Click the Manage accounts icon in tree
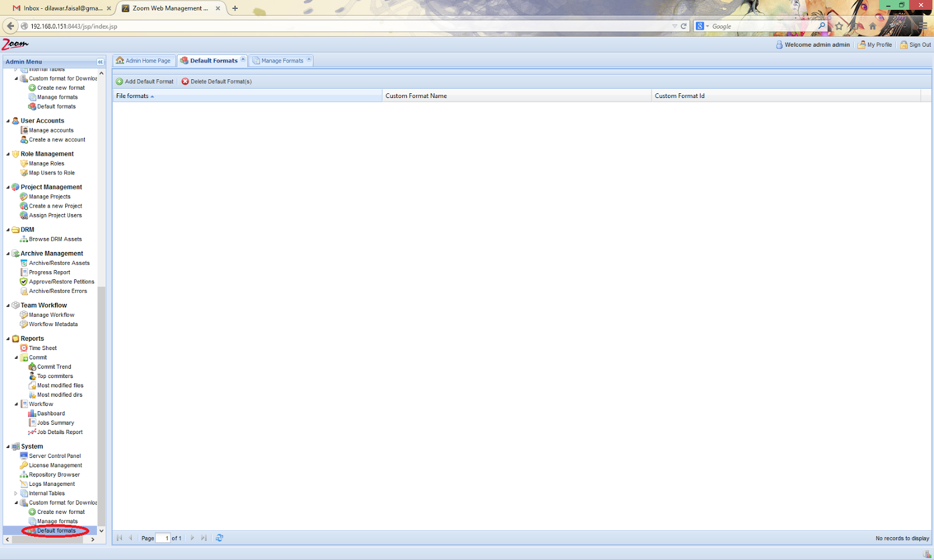The width and height of the screenshot is (934, 560). point(24,130)
